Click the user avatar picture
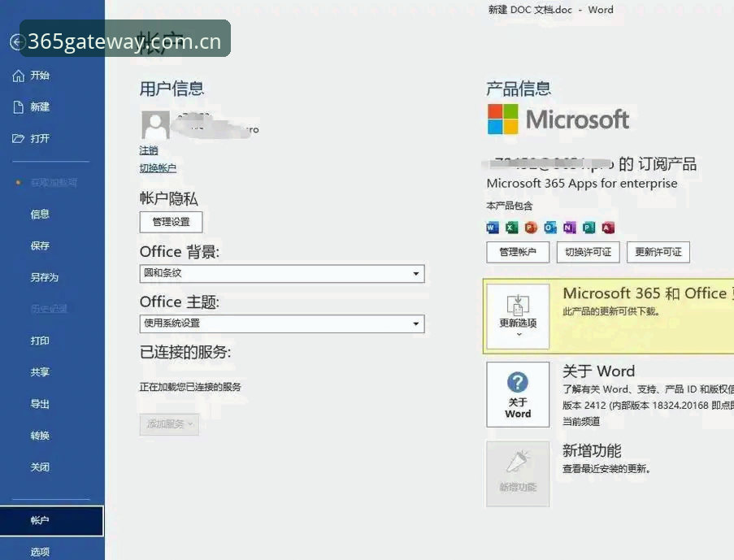This screenshot has width=734, height=560. pyautogui.click(x=155, y=125)
